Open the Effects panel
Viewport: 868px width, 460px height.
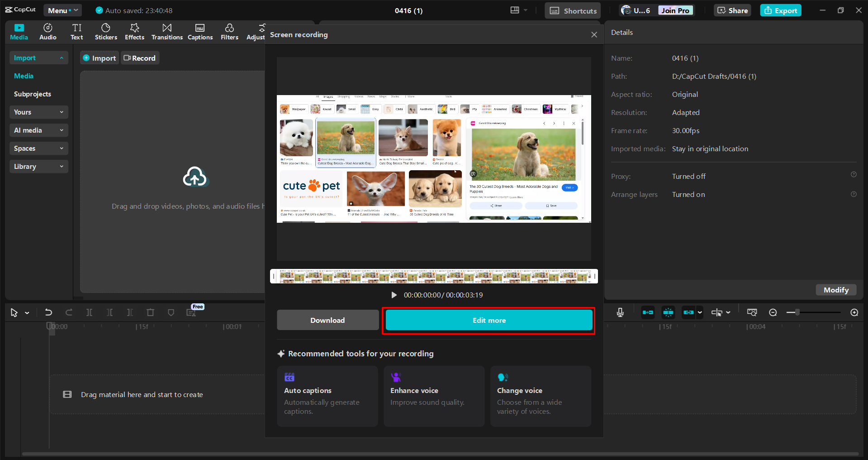point(134,31)
